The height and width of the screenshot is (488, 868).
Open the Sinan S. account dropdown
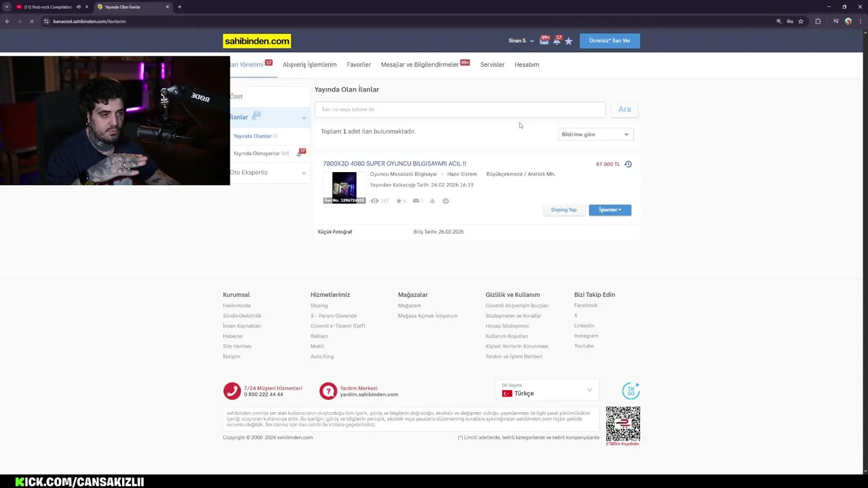coord(521,41)
